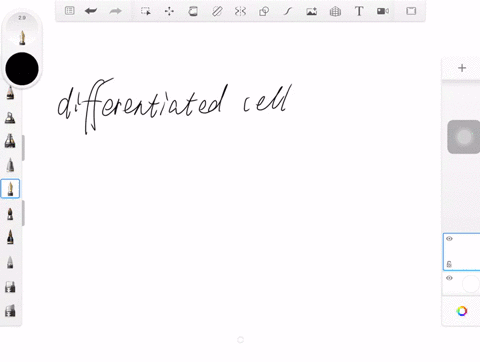Toggle the lock on selected layer

[x=449, y=264]
